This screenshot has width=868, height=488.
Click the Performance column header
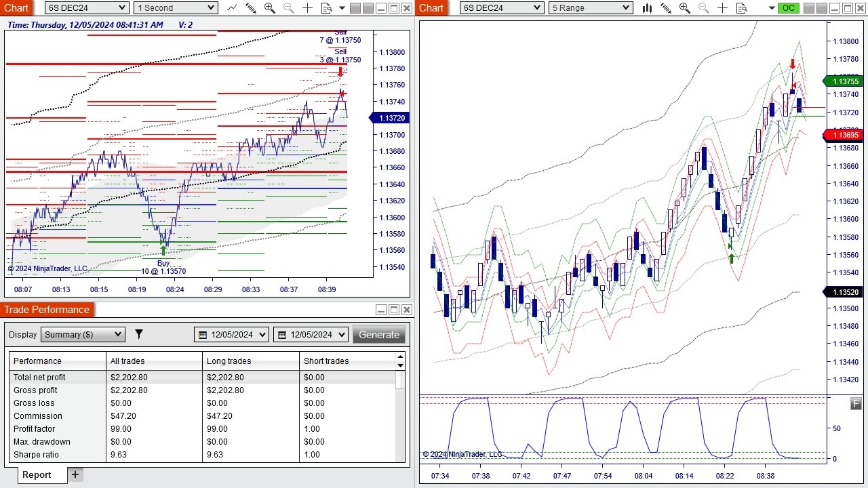tap(58, 361)
